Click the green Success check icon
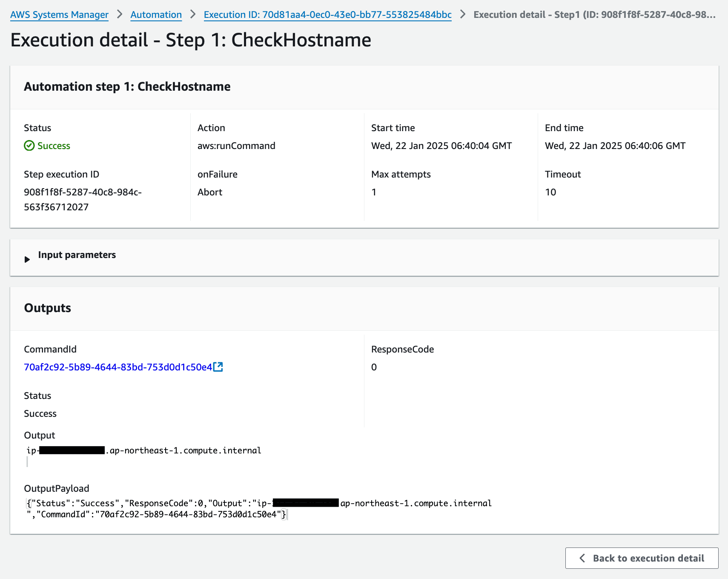Screen dimensions: 728x579 coord(29,146)
